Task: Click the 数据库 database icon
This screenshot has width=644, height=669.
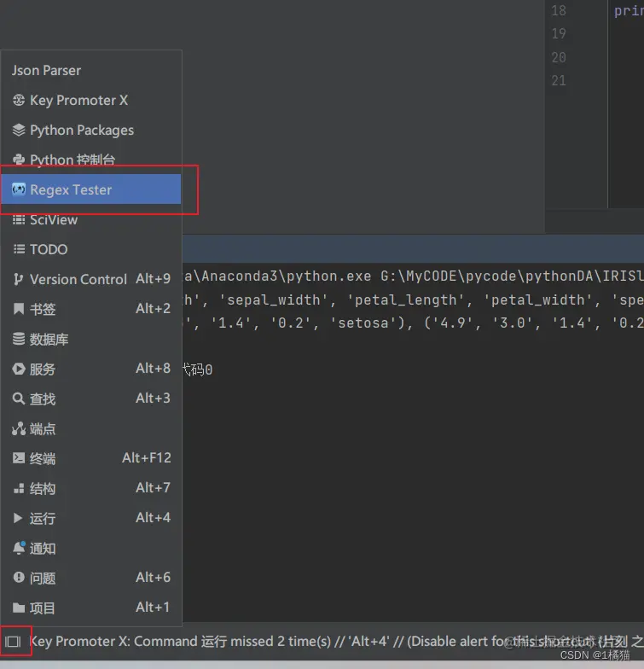Action: click(x=19, y=339)
